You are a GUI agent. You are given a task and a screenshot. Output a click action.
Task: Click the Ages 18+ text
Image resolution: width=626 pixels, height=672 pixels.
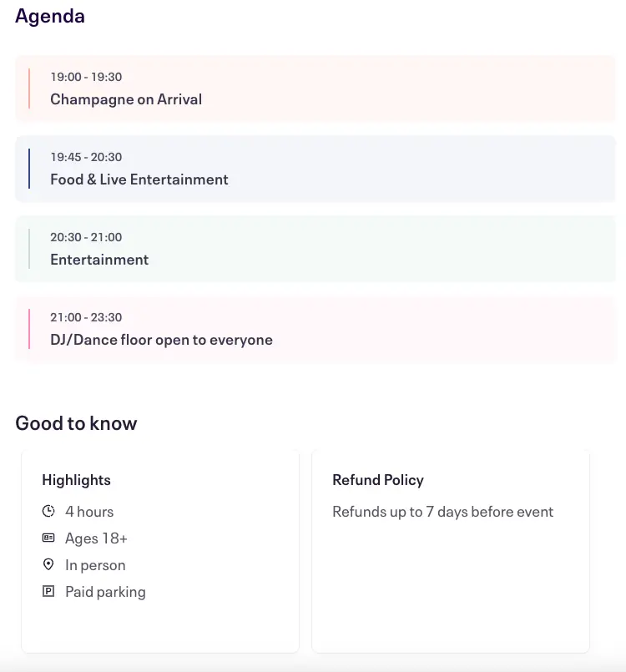pos(96,538)
